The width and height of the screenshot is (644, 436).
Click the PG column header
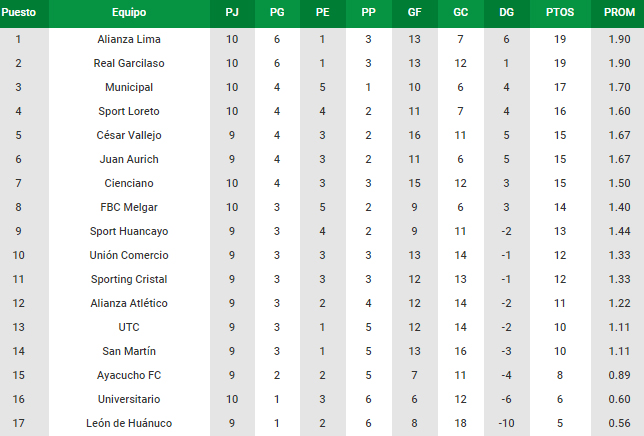277,12
